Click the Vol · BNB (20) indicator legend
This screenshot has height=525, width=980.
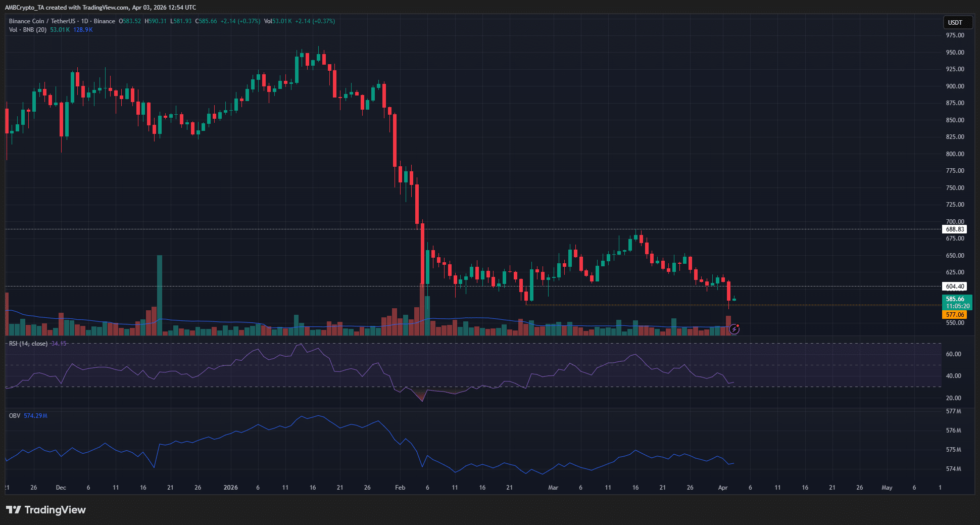pyautogui.click(x=28, y=30)
